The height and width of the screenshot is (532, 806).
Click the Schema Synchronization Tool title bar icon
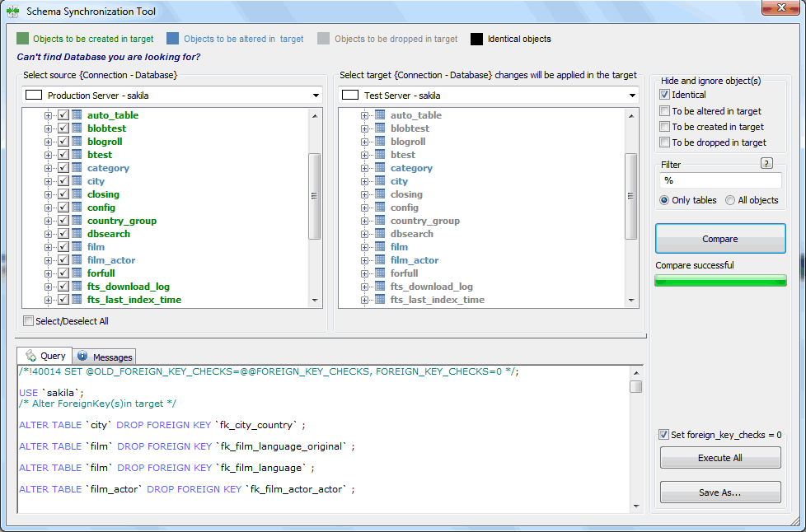tap(13, 12)
